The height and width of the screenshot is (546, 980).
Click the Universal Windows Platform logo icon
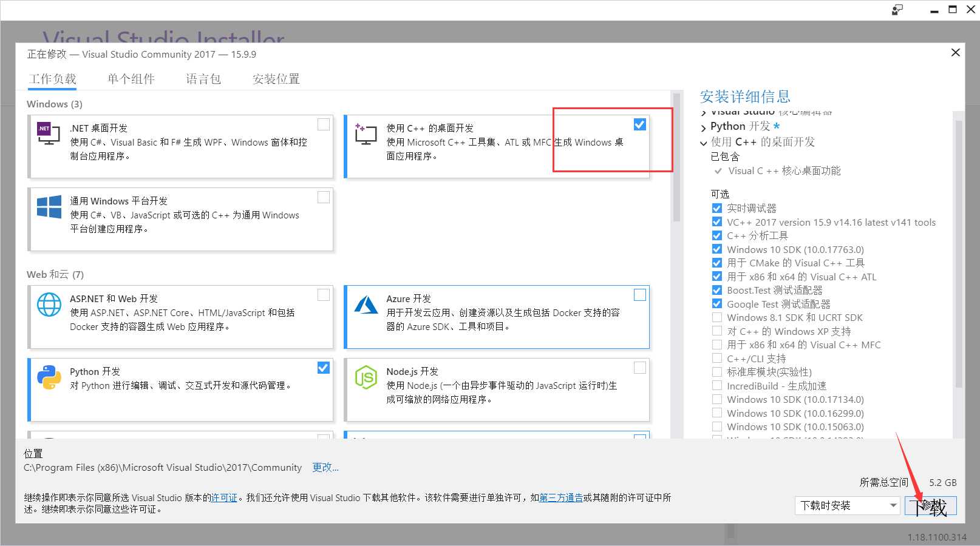[x=49, y=207]
